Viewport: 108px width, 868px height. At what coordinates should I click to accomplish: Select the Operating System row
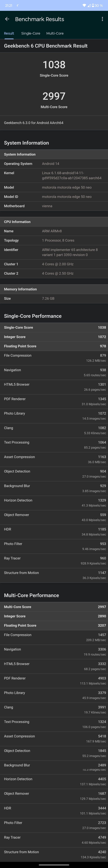click(x=54, y=164)
